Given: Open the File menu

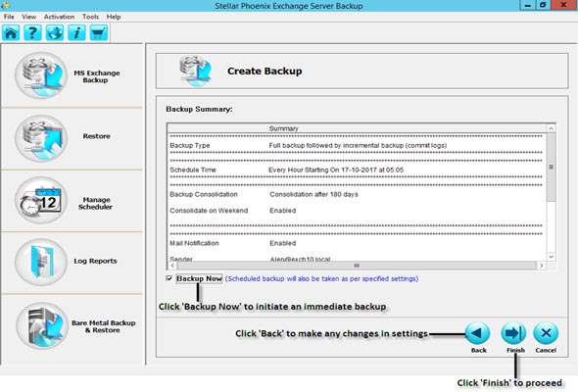Looking at the screenshot, I should point(9,17).
